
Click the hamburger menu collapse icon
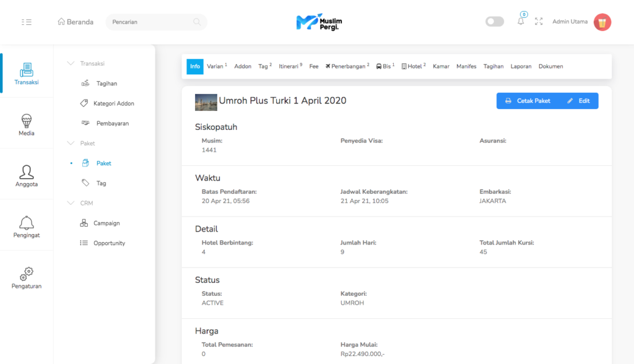coord(26,22)
